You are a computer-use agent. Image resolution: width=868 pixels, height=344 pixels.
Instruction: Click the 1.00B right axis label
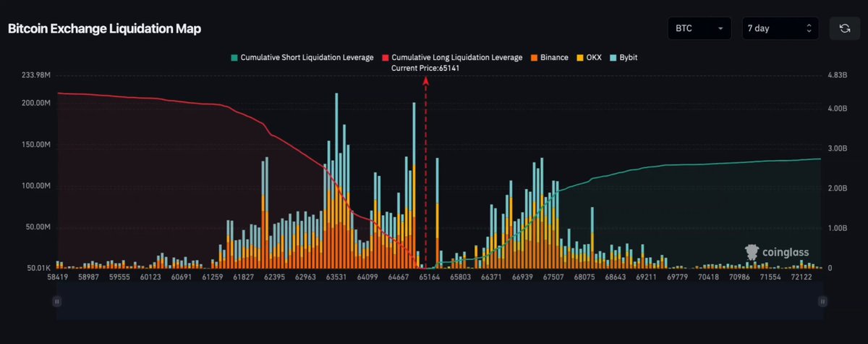coord(837,227)
